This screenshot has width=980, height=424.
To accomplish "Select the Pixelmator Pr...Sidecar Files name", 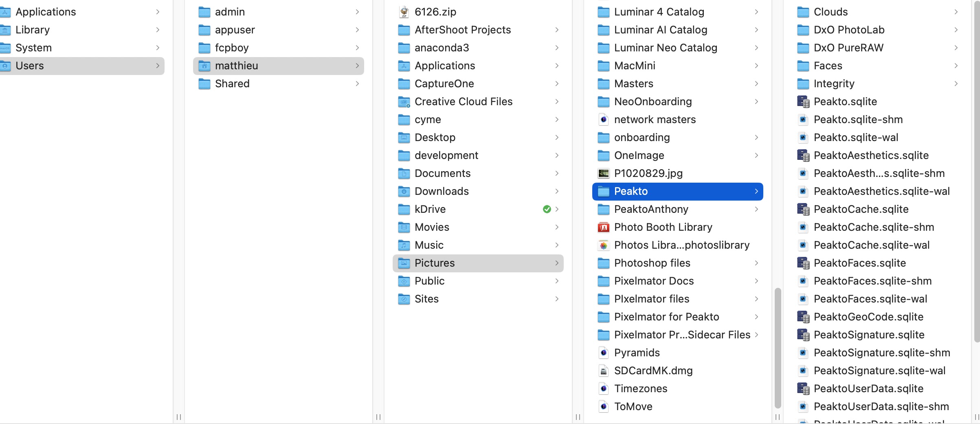I will (x=682, y=335).
